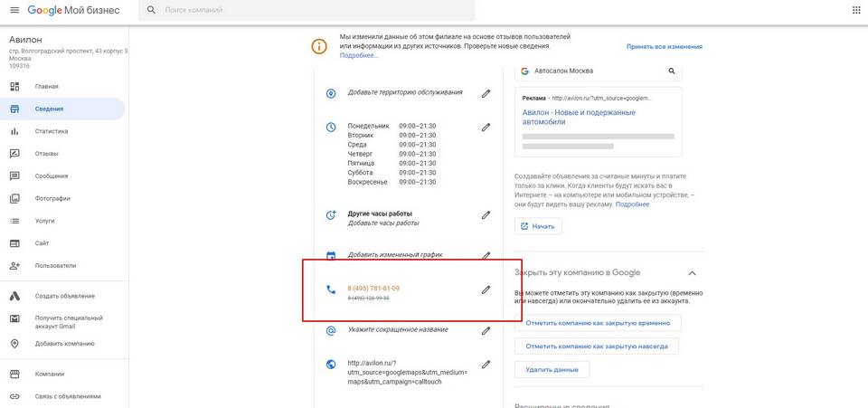Click the Gmail envelope icon
This screenshot has height=408, width=868.
pos(15,318)
